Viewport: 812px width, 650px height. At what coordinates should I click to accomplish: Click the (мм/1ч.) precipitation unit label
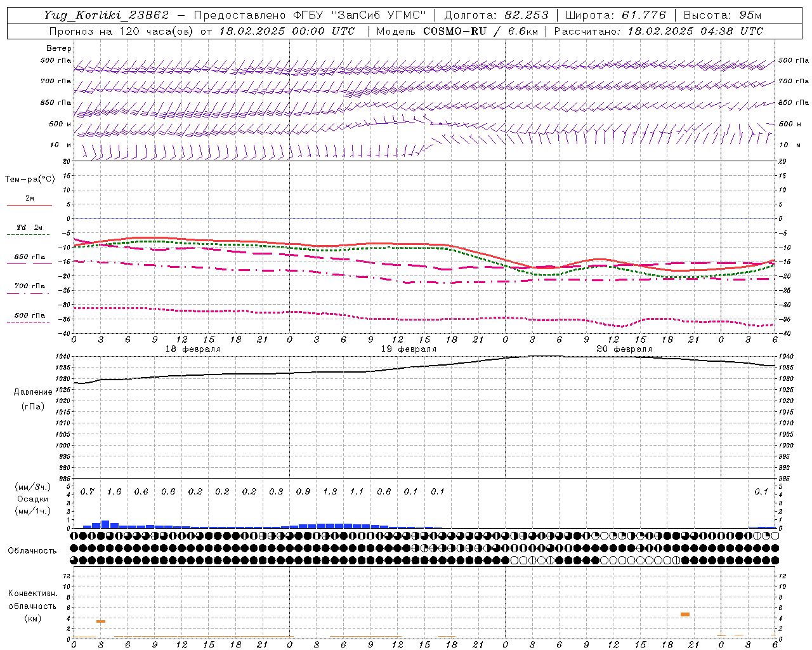point(33,511)
